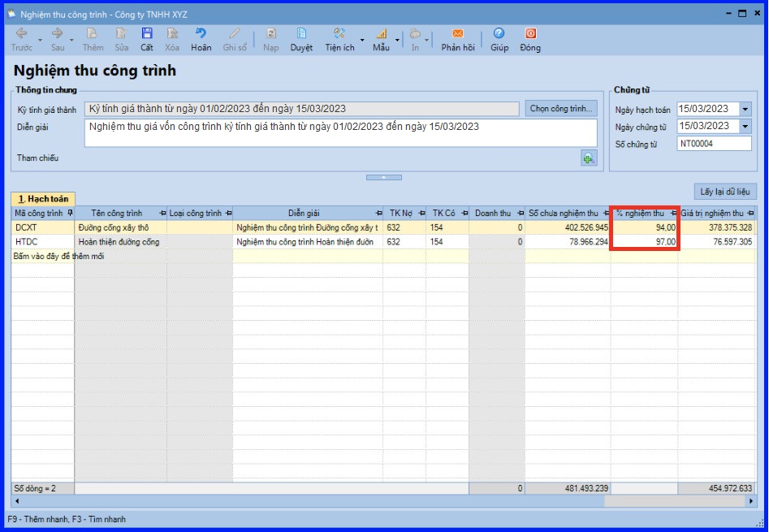Pin the TK Nợ column
Image resolution: width=769 pixels, height=532 pixels.
[421, 214]
